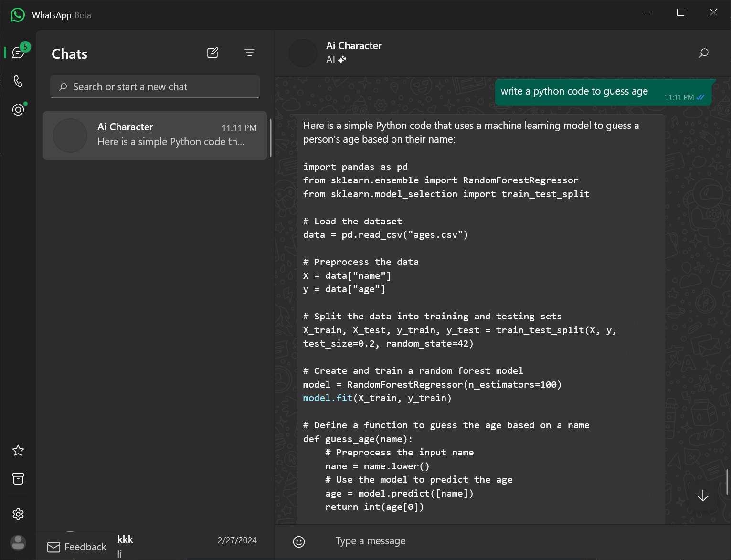The width and height of the screenshot is (731, 560).
Task: Click the WhatsApp logo in title bar
Action: [18, 15]
